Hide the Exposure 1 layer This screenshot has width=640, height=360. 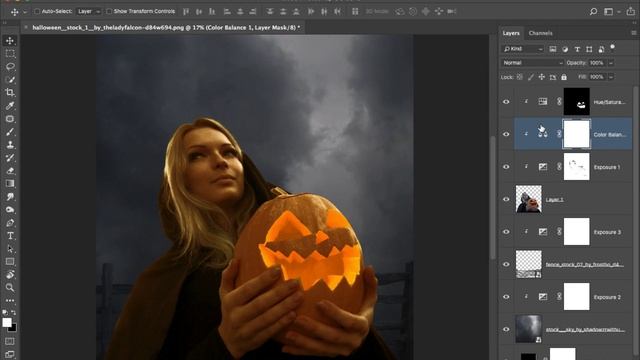point(506,167)
